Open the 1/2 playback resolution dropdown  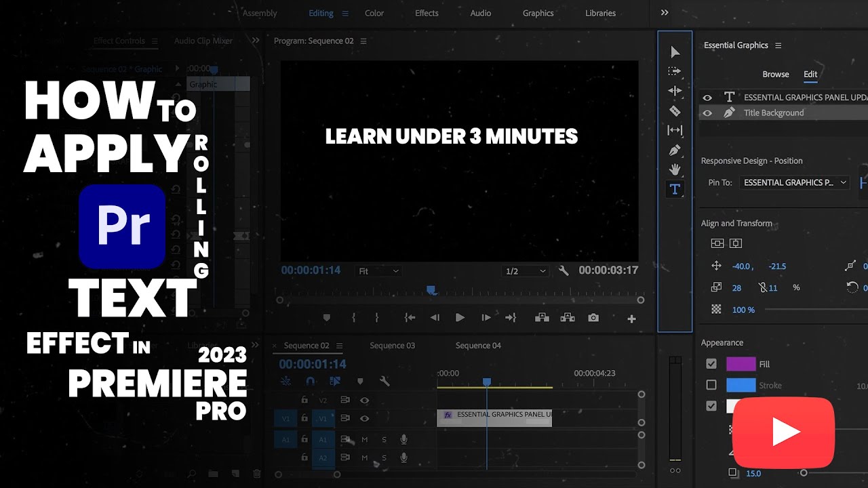tap(525, 271)
